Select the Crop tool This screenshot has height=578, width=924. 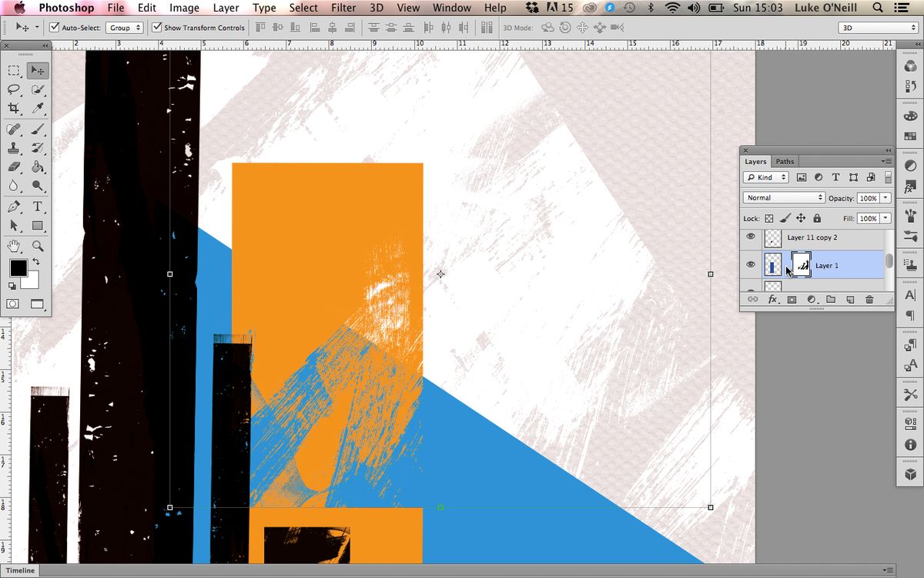(x=12, y=109)
